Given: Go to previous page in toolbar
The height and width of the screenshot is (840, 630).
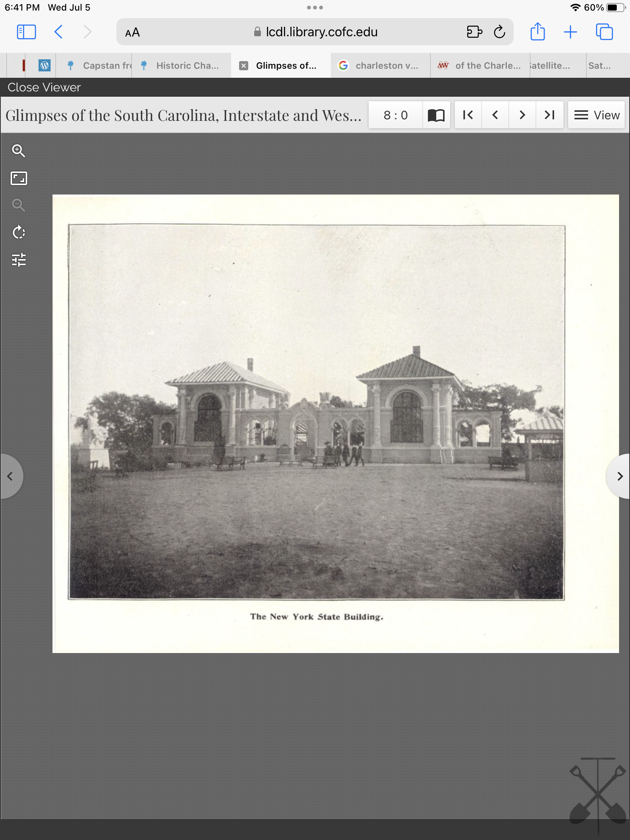Looking at the screenshot, I should coord(495,115).
